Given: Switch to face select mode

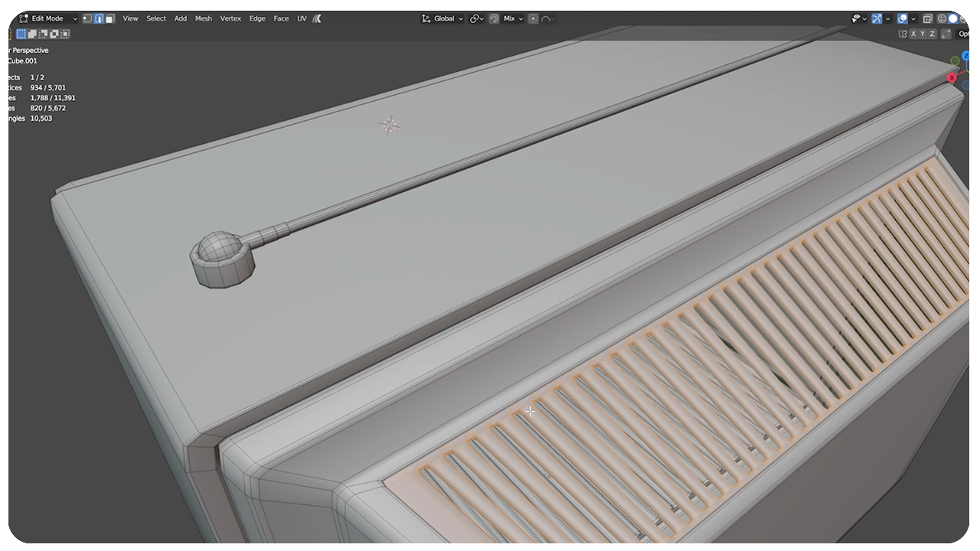Looking at the screenshot, I should click(x=110, y=18).
